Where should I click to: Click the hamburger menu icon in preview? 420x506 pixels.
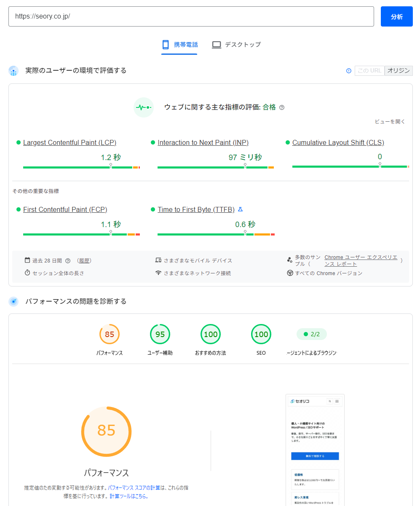pyautogui.click(x=337, y=401)
